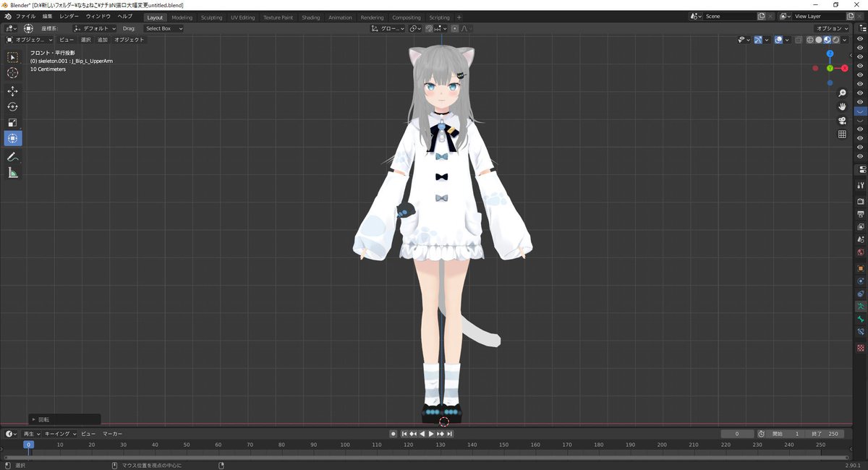The image size is (868, 470).
Task: Click the current frame number field
Action: coord(738,434)
